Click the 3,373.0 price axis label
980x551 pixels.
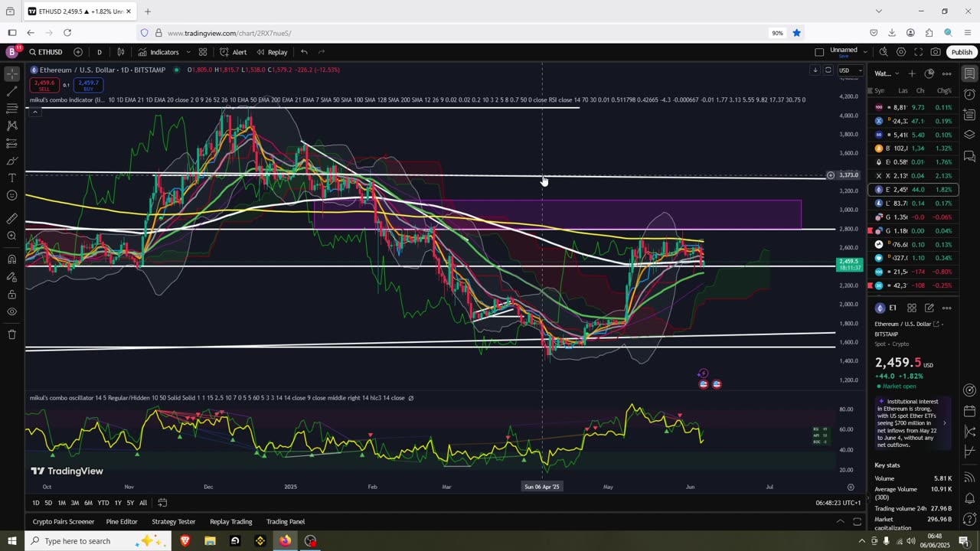848,175
